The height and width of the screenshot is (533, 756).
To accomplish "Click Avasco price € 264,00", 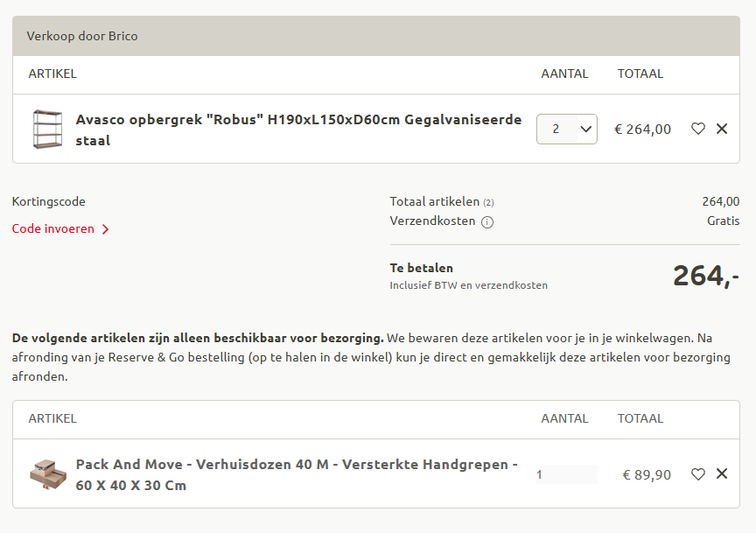I will 642,130.
